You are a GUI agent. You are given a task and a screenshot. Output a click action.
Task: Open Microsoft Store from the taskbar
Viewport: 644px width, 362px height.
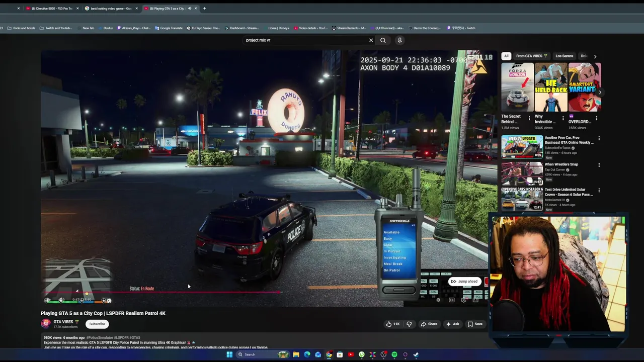340,354
